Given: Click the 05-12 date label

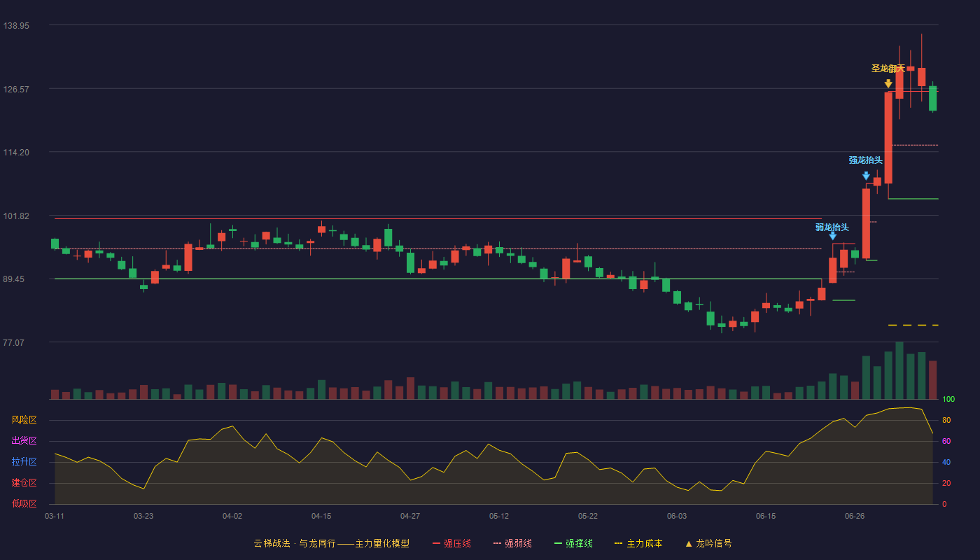Looking at the screenshot, I should [x=499, y=516].
